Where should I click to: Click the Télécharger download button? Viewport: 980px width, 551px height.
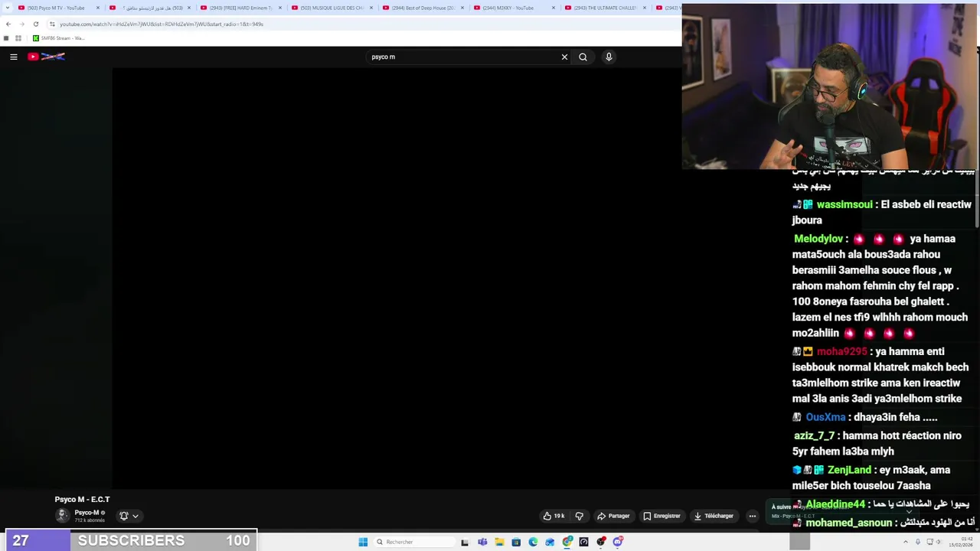(x=714, y=516)
